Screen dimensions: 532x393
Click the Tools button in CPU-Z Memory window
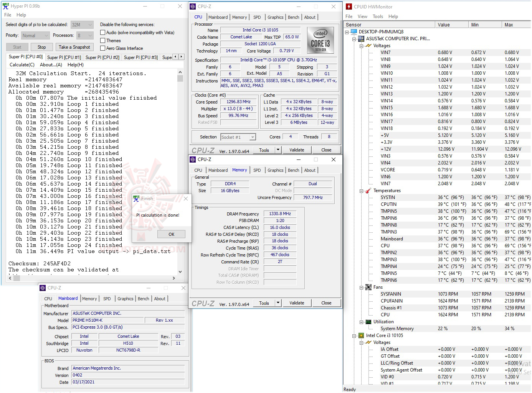pos(264,303)
